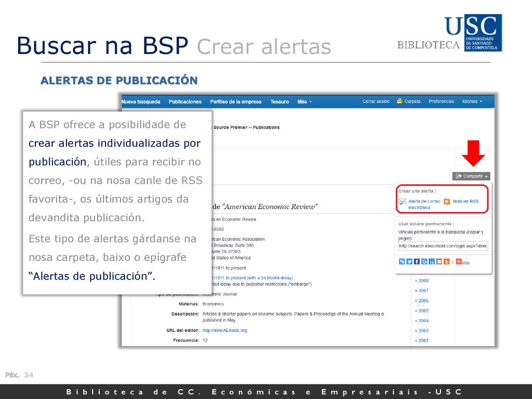Open the Compartir dropdown button
The height and width of the screenshot is (399, 532).
pos(471,176)
